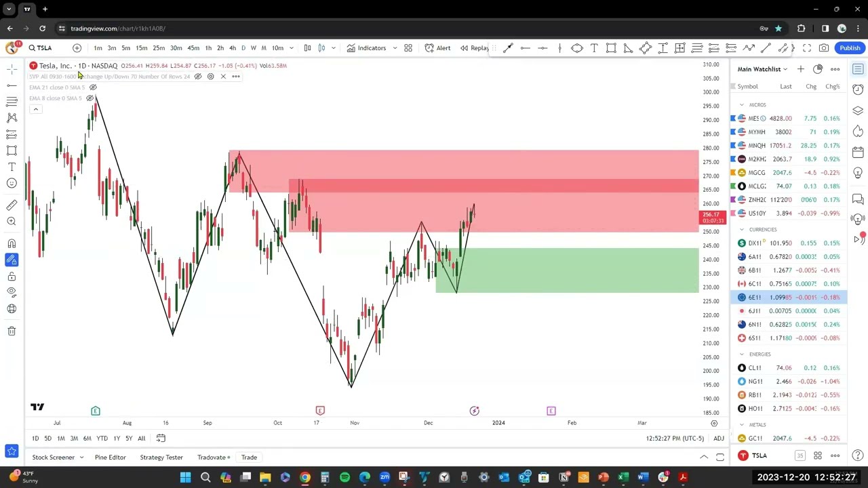Show the SVP indicator via eye icon

[x=198, y=77]
